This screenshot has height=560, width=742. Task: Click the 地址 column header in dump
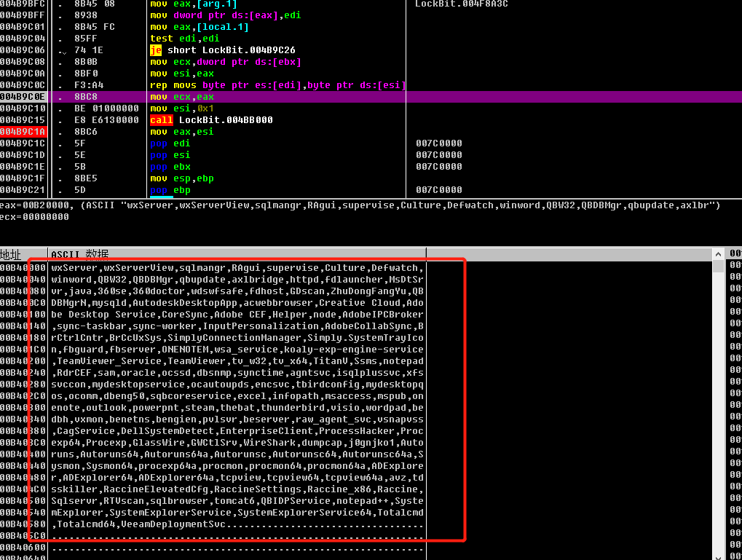[x=11, y=255]
